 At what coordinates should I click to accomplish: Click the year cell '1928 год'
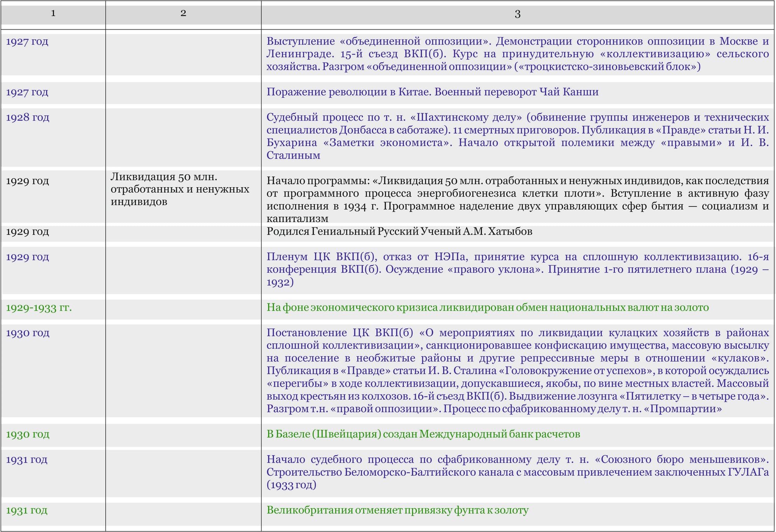(28, 117)
